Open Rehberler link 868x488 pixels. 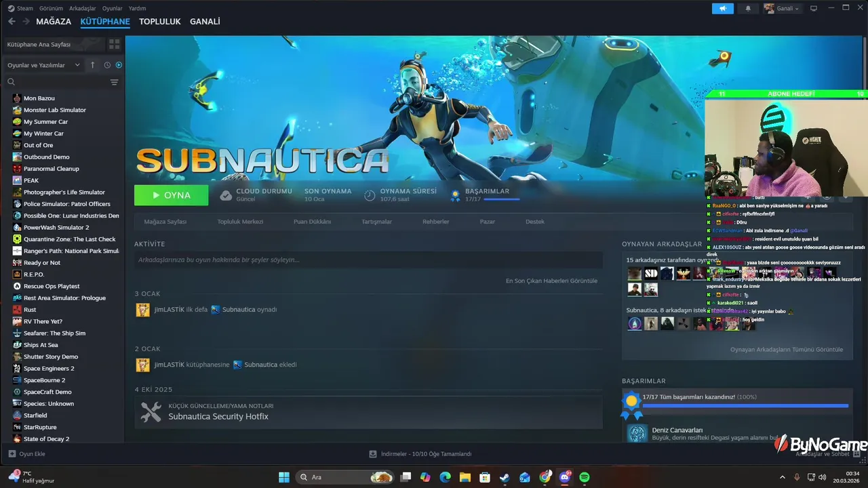point(436,222)
